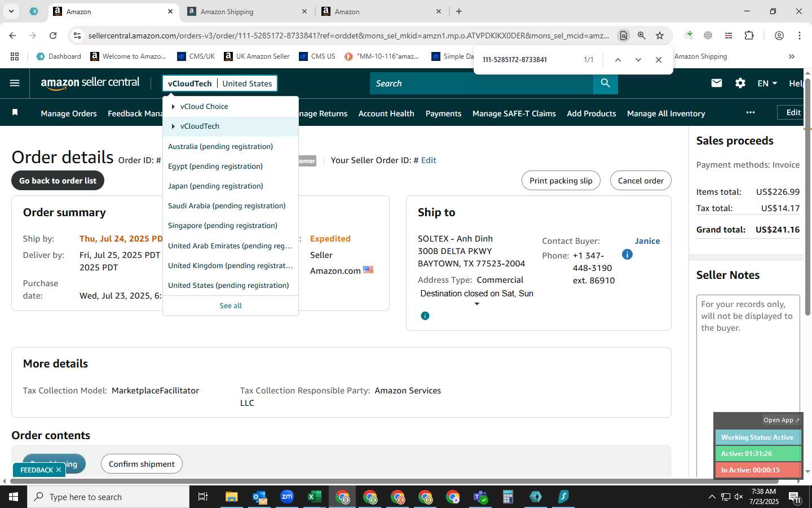Open Chrome three-dot menu
This screenshot has height=508, width=812.
pos(800,36)
